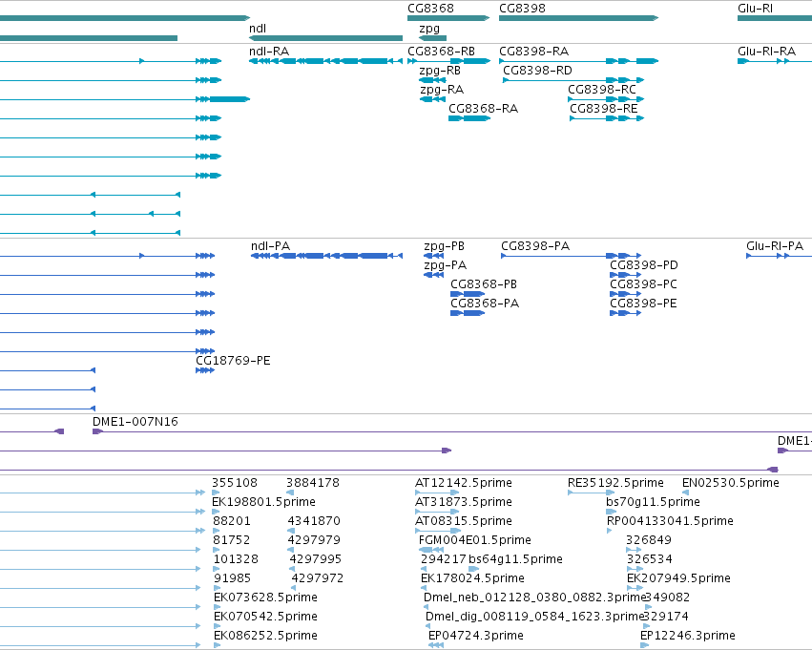Click protein CG8398-PA label

point(535,246)
